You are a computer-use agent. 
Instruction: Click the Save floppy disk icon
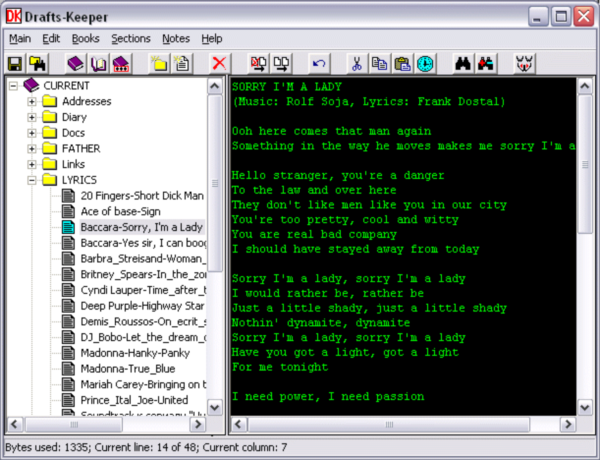[x=15, y=63]
